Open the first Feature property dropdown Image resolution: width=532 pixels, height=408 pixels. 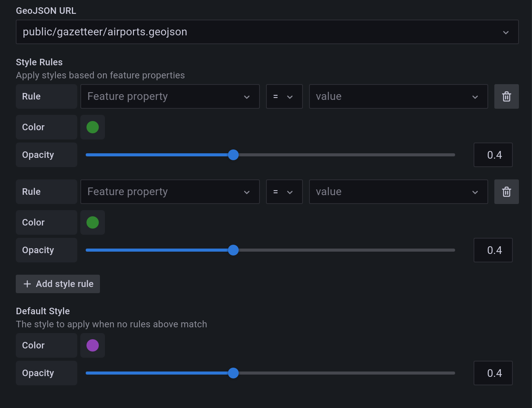coord(170,96)
